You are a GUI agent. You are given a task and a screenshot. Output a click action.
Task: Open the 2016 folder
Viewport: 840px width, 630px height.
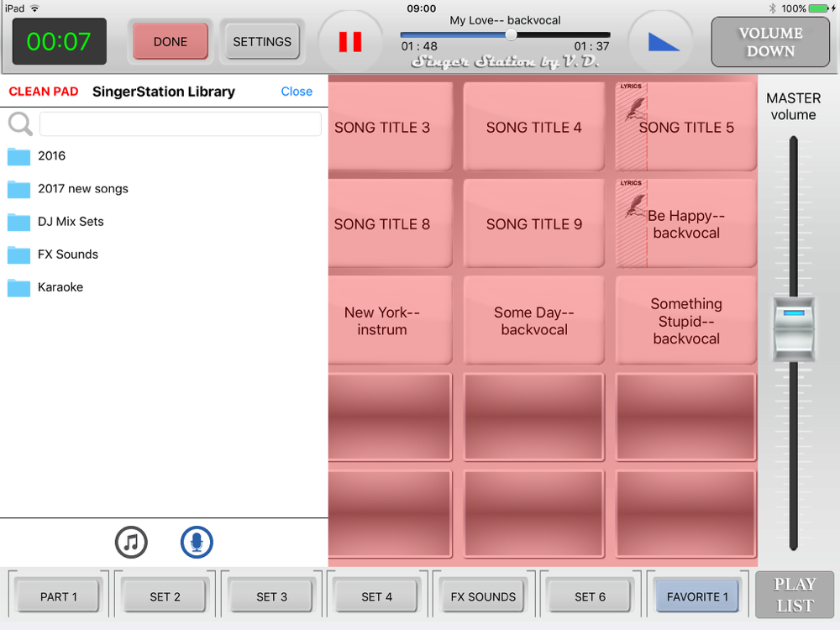coord(50,156)
